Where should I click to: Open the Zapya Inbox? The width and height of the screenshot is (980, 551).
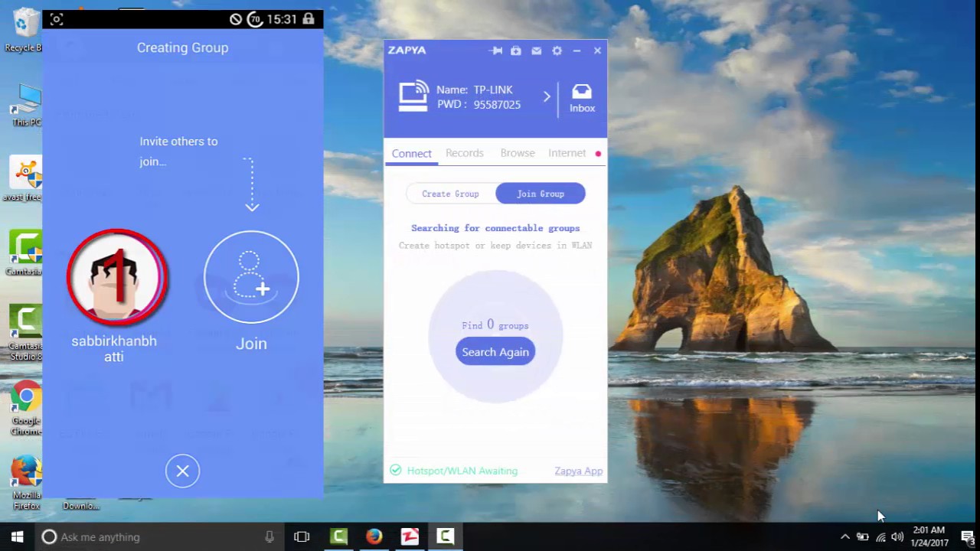[582, 98]
